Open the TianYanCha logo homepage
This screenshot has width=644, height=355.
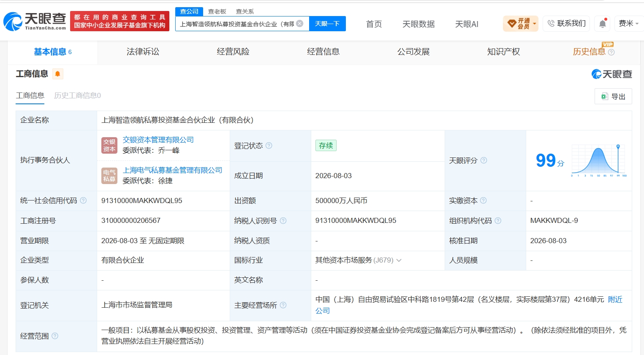click(35, 21)
